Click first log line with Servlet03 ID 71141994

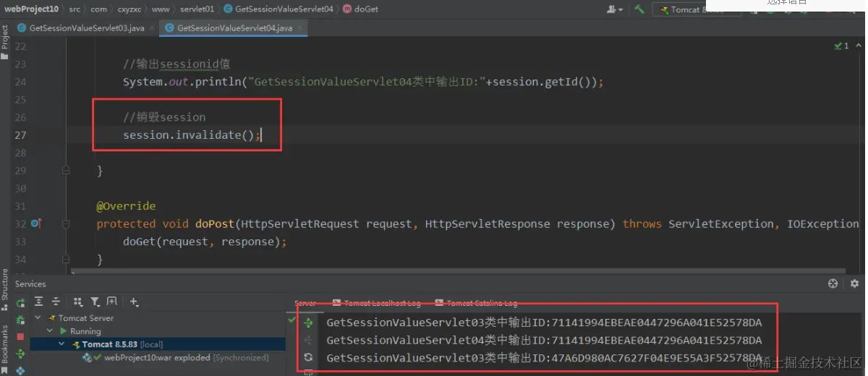click(x=544, y=322)
